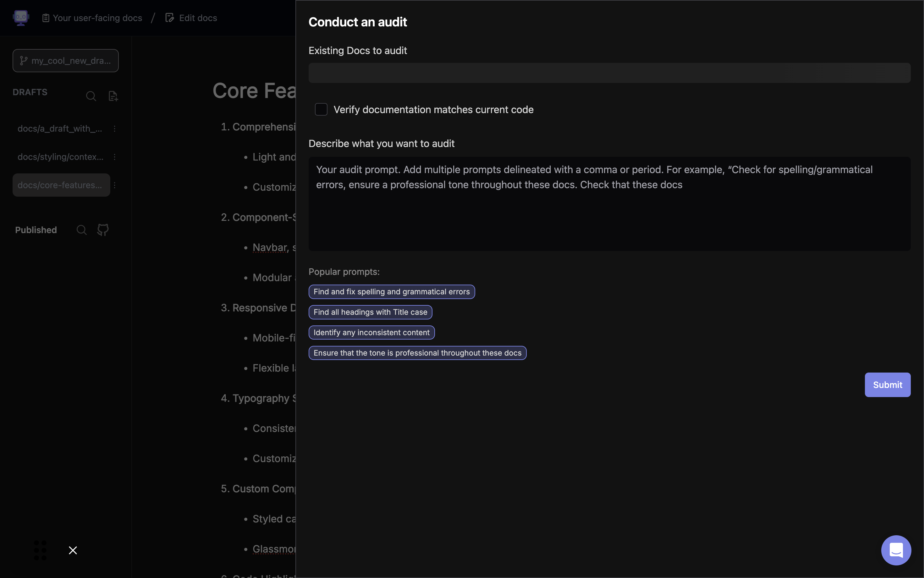The width and height of the screenshot is (924, 578).
Task: Search drafts with magnifier icon
Action: (91, 96)
